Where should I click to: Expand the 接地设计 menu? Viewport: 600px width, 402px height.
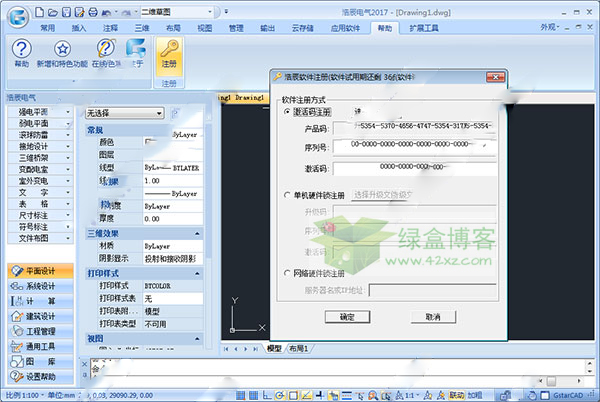pos(40,146)
